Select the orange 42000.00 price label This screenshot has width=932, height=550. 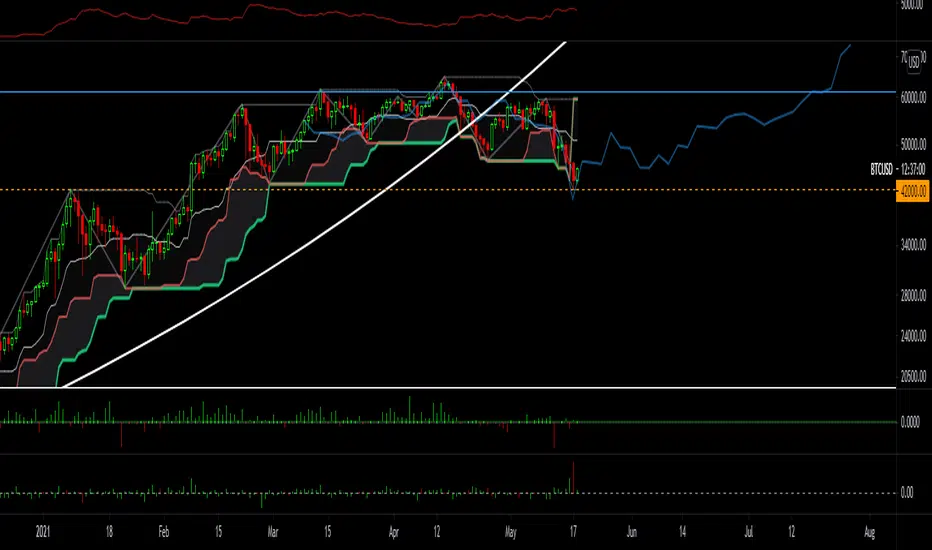tap(912, 191)
